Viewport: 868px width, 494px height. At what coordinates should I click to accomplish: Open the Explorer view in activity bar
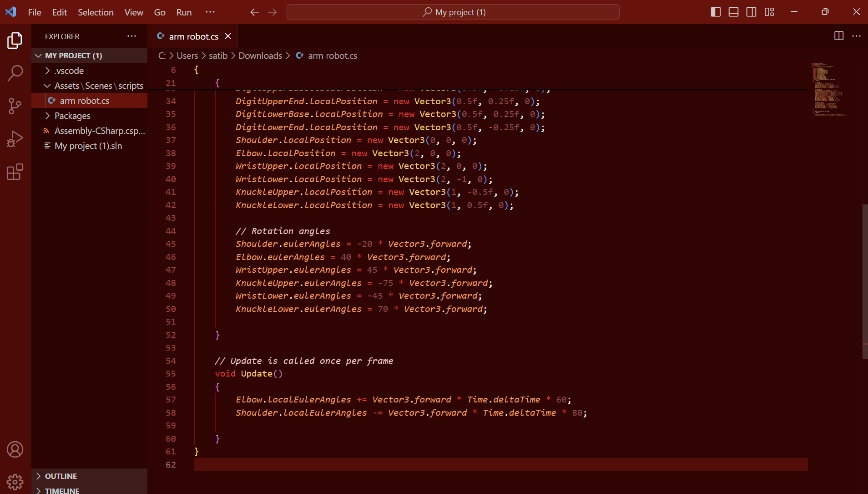click(15, 41)
